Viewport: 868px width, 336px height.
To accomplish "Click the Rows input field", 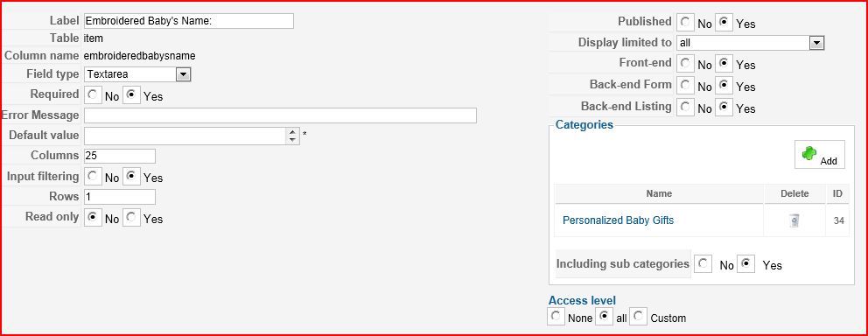I will pyautogui.click(x=120, y=197).
